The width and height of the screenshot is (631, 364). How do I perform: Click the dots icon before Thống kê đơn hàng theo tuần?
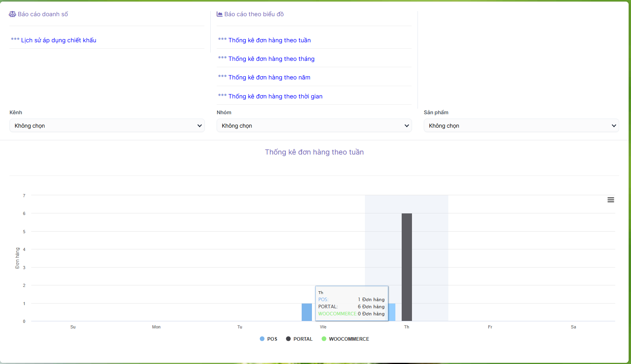[x=222, y=39]
